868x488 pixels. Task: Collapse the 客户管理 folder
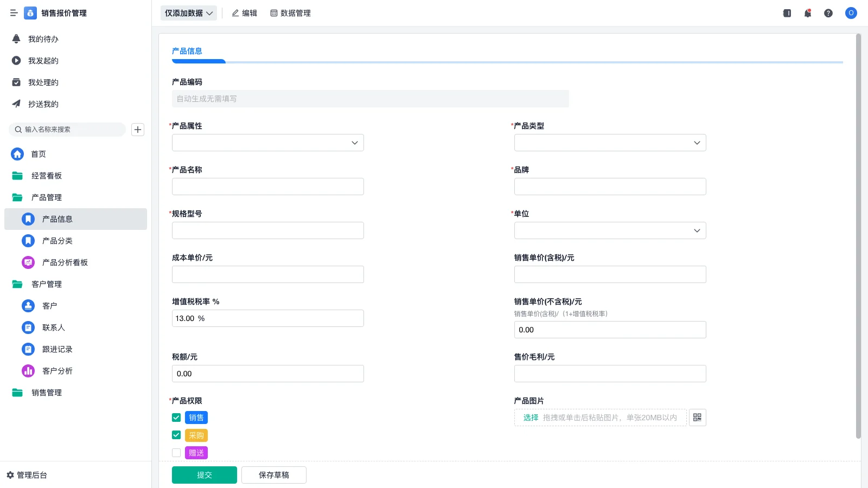tap(75, 284)
